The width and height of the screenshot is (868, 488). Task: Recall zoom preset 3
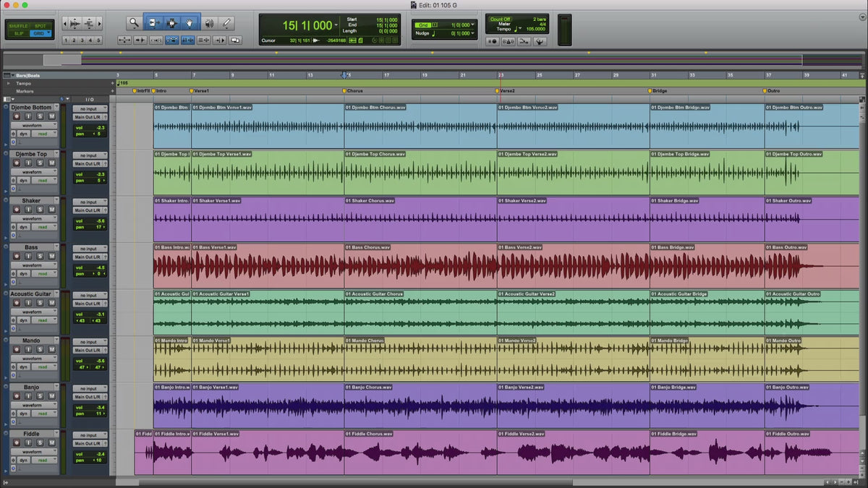tap(82, 40)
